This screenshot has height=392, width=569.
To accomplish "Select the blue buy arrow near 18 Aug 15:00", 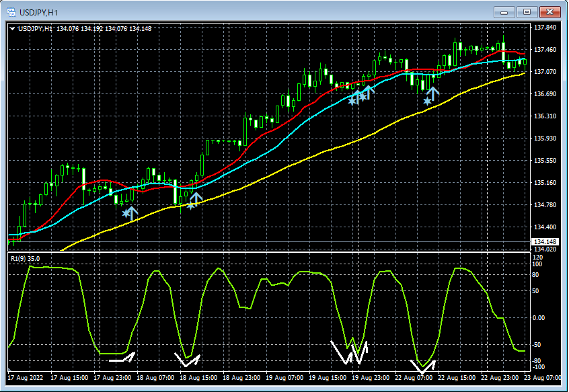I will (196, 199).
